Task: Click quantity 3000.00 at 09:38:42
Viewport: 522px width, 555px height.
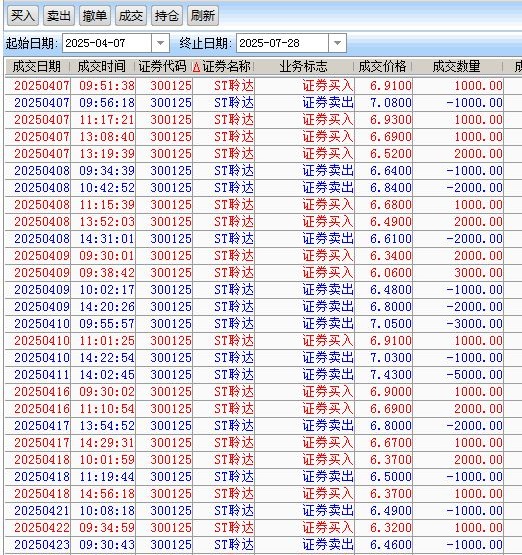Action: tap(478, 273)
